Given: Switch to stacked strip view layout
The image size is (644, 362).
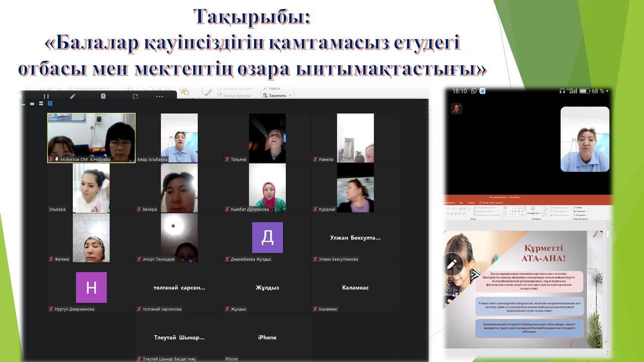Looking at the screenshot, I should tap(41, 104).
